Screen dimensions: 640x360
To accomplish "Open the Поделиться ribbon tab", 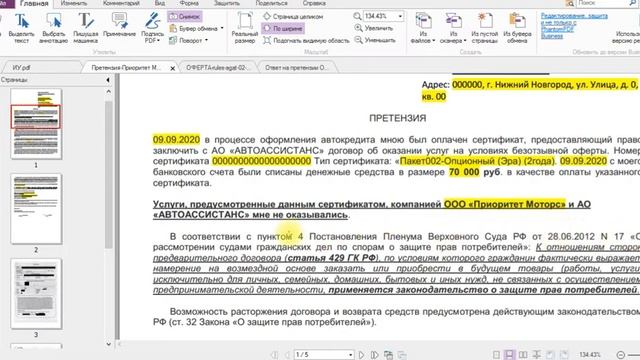I will 271,3.
